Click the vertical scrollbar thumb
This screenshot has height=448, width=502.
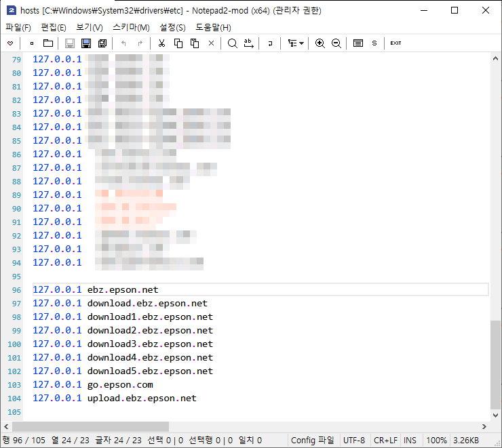495,365
